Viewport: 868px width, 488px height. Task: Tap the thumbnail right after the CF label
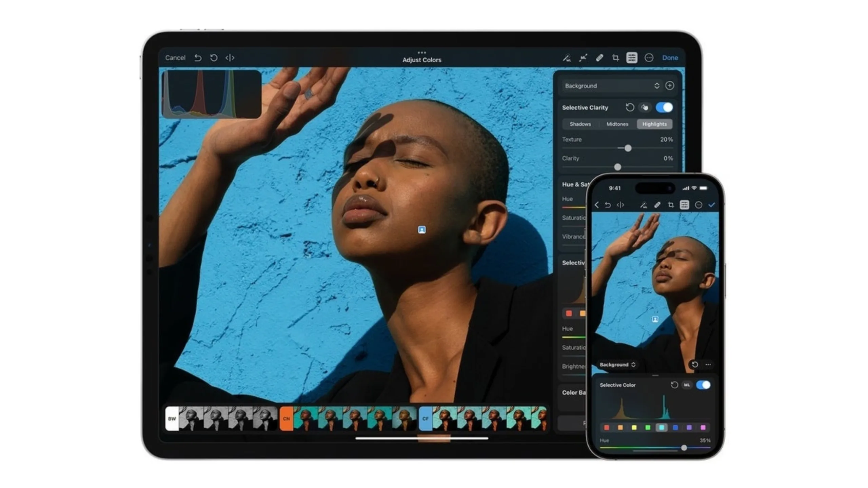point(445,419)
